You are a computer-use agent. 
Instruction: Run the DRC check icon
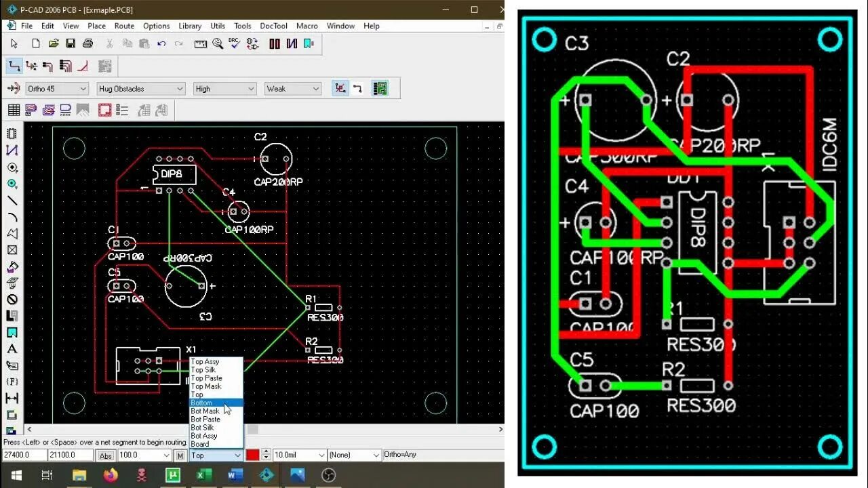(x=235, y=43)
